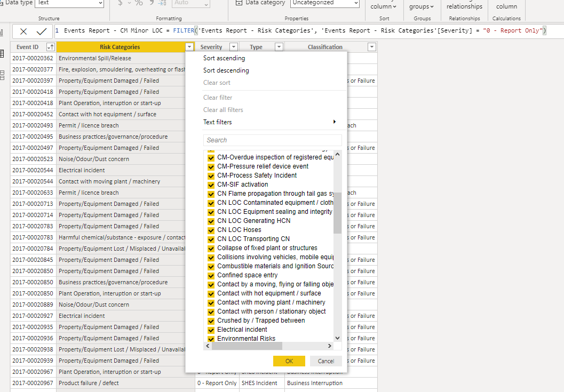The image size is (564, 392).
Task: Select Clear all filters menu entry
Action: (223, 110)
